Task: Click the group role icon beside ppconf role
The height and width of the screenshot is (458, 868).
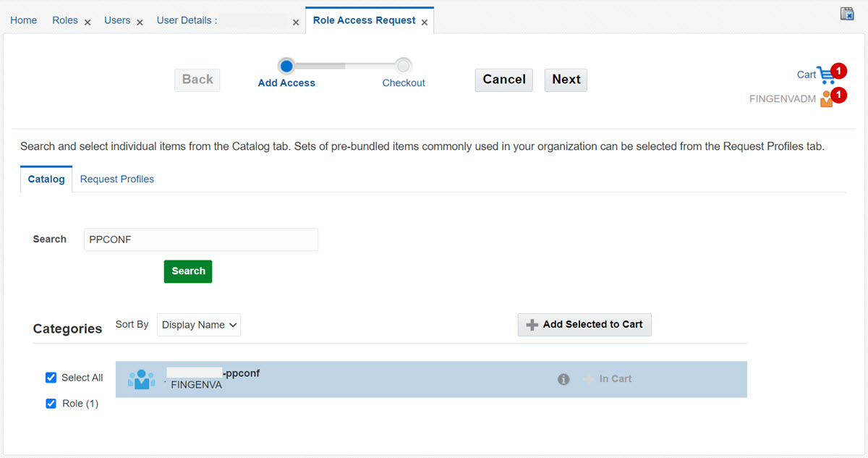Action: point(141,378)
